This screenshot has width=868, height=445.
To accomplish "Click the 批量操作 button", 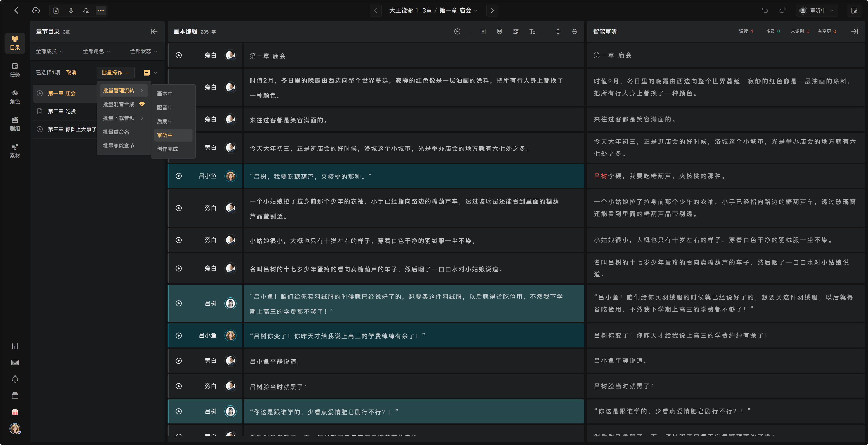I will click(115, 73).
